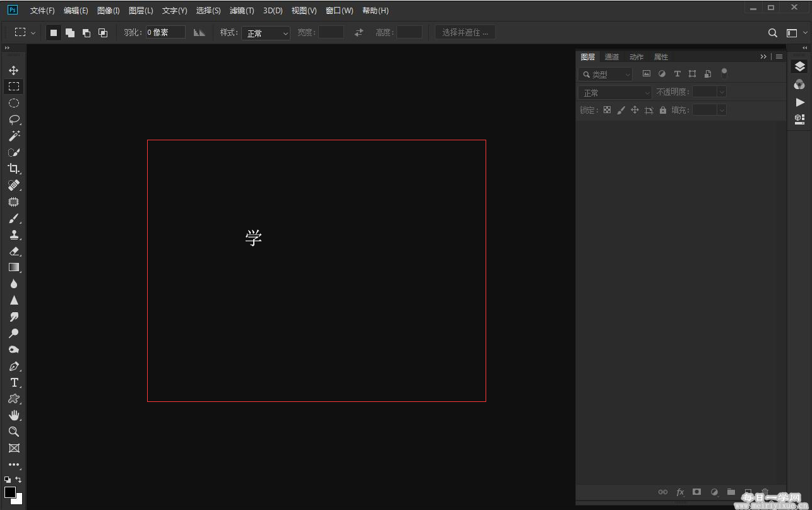Pick the Gradient tool
This screenshot has width=812, height=510.
pos(13,267)
